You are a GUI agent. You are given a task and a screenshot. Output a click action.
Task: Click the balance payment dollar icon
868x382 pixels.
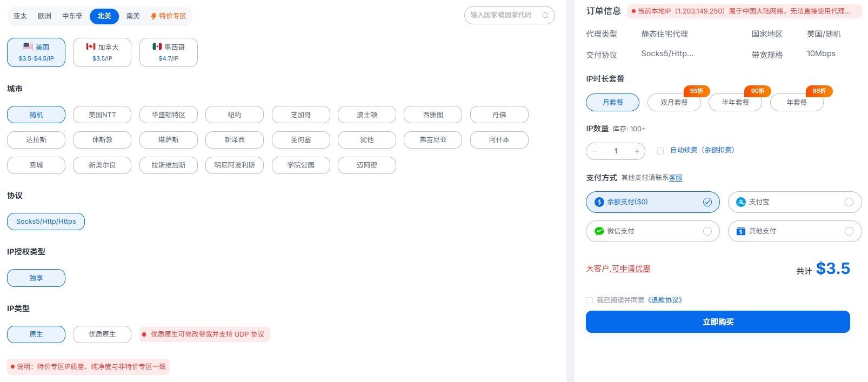point(599,202)
